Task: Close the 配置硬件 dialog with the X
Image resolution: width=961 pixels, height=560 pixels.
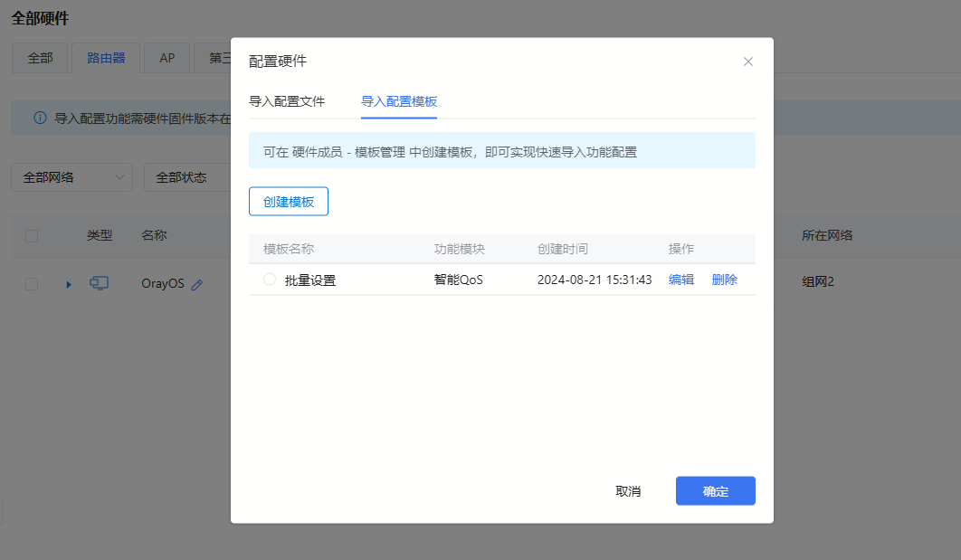Action: [748, 62]
